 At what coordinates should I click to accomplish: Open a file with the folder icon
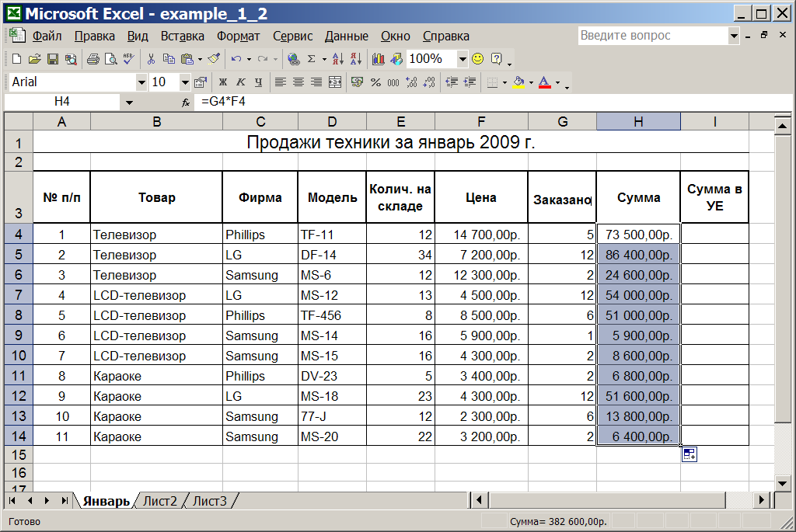point(34,59)
